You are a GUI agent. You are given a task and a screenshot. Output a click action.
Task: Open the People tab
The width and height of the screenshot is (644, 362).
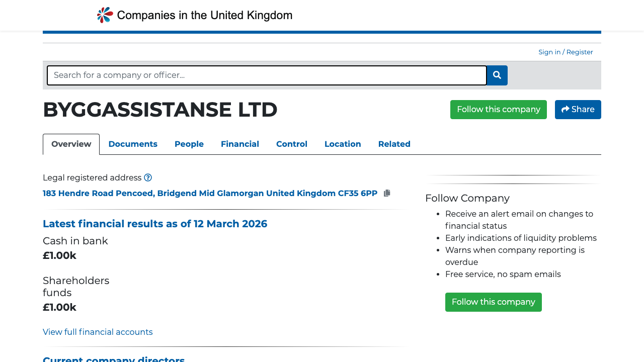tap(189, 144)
